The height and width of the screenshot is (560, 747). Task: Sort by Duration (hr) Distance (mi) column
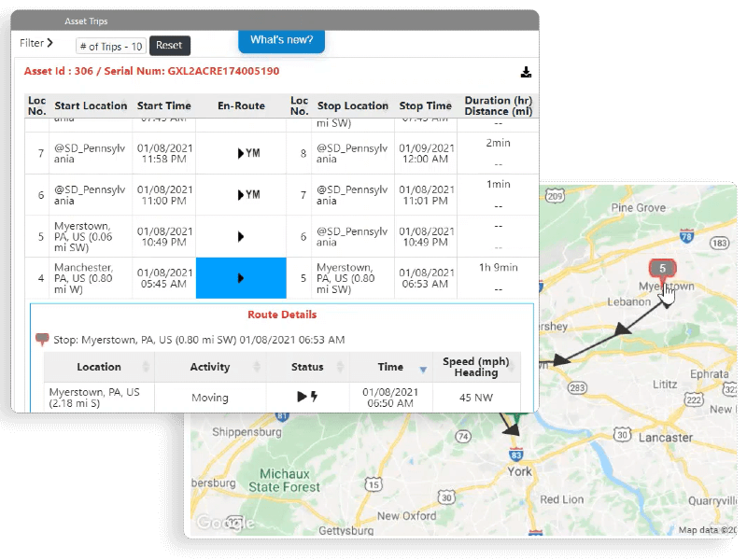click(x=499, y=105)
